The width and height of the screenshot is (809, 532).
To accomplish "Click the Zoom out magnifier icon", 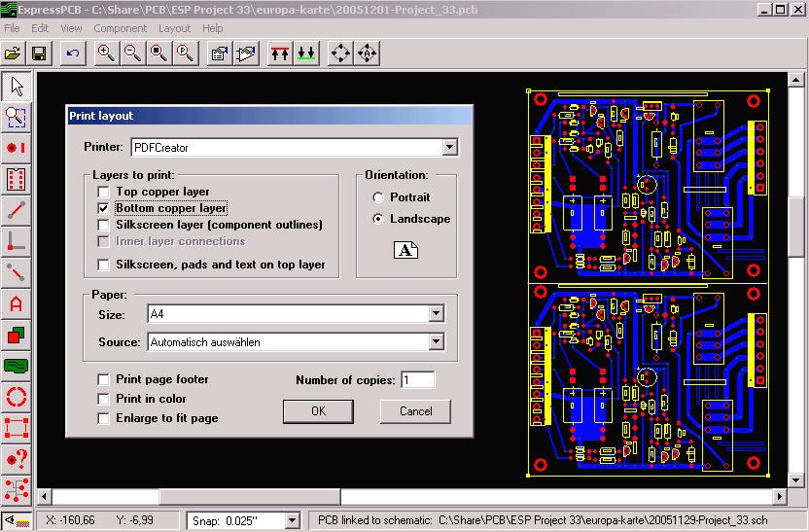I will (132, 53).
